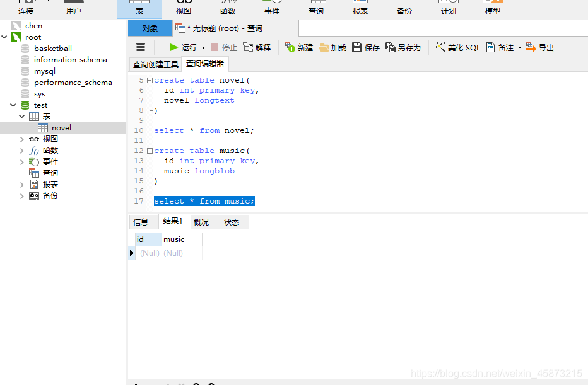The image size is (588, 385).
Task: Collapse the root connection node
Action: point(4,37)
